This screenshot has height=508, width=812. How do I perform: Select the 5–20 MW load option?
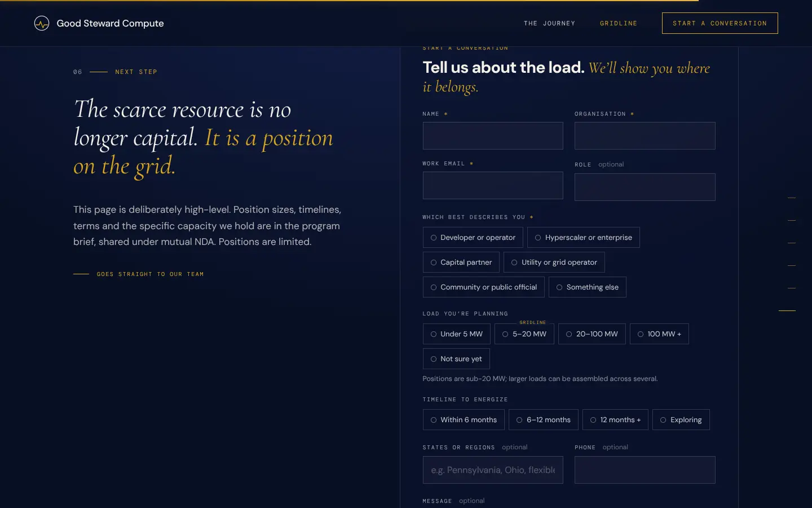(524, 334)
